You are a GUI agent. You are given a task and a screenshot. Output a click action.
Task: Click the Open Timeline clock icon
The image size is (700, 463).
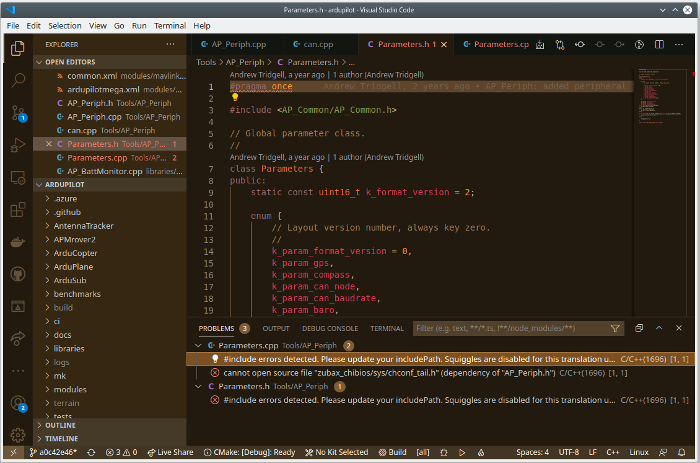coord(639,44)
